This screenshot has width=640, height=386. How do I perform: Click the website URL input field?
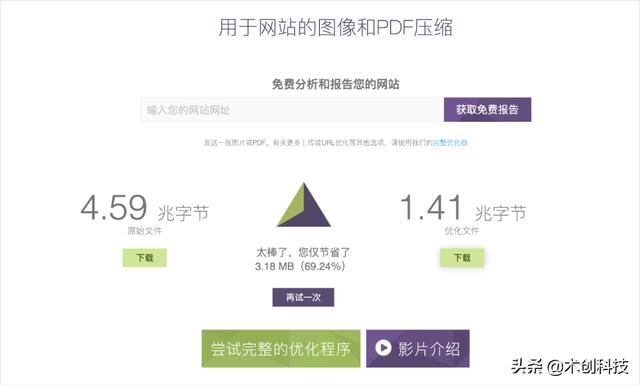292,110
